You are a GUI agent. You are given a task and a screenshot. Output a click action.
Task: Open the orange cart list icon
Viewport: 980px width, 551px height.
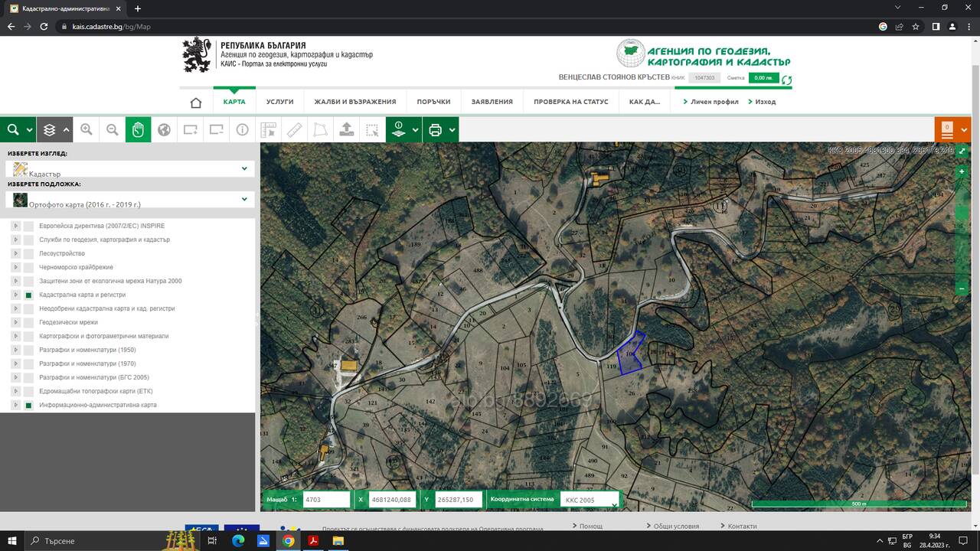947,130
